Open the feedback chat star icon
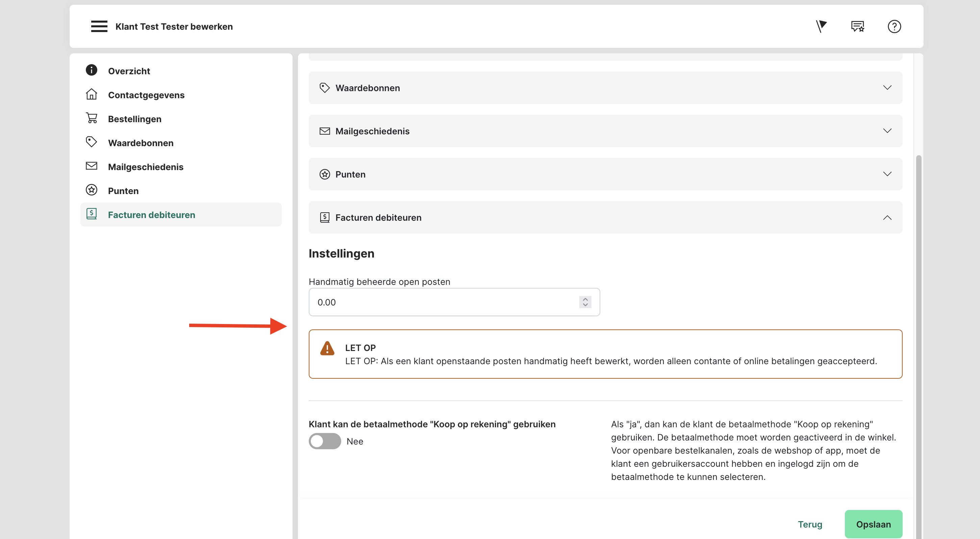 [857, 26]
